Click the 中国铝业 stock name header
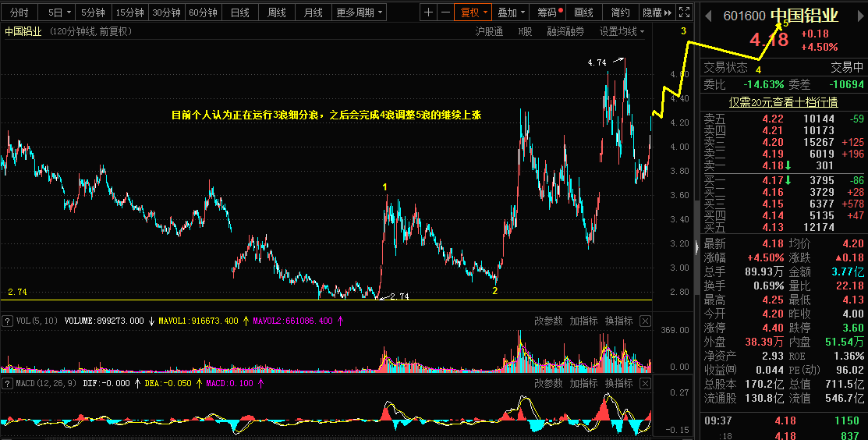Screen dimensions: 868x440 click(x=804, y=16)
